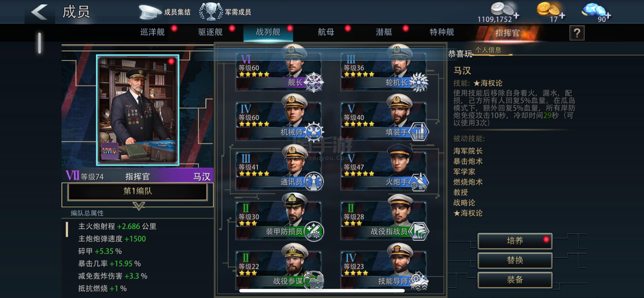Select the 通讯员 level 41 crew slot

pos(278,169)
